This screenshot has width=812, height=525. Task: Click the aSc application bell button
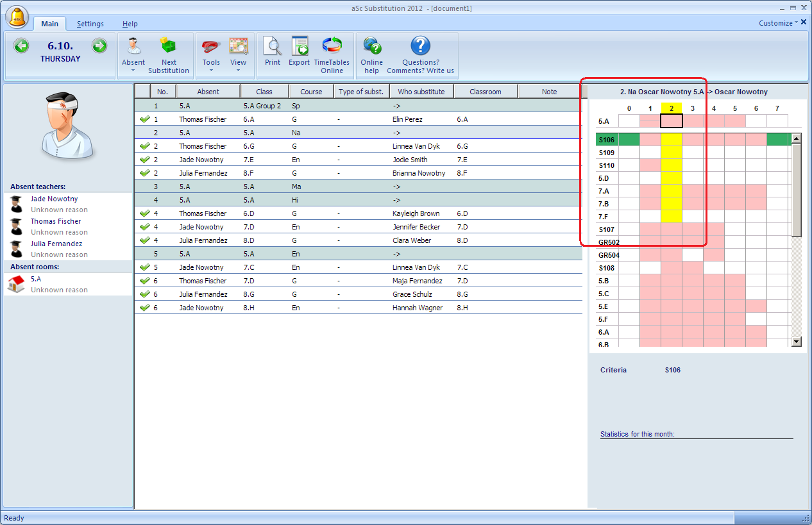click(x=17, y=17)
